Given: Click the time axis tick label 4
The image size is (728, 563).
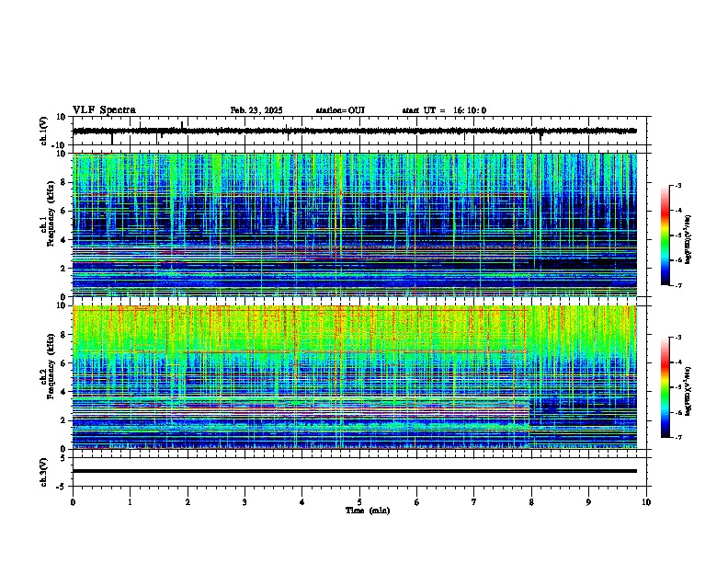Looking at the screenshot, I should tap(302, 502).
